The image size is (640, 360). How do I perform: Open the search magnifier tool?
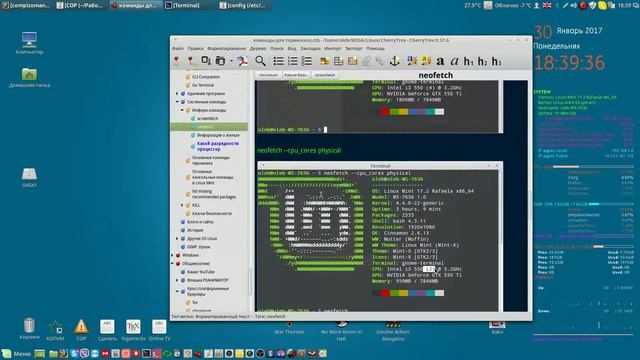tap(260, 61)
